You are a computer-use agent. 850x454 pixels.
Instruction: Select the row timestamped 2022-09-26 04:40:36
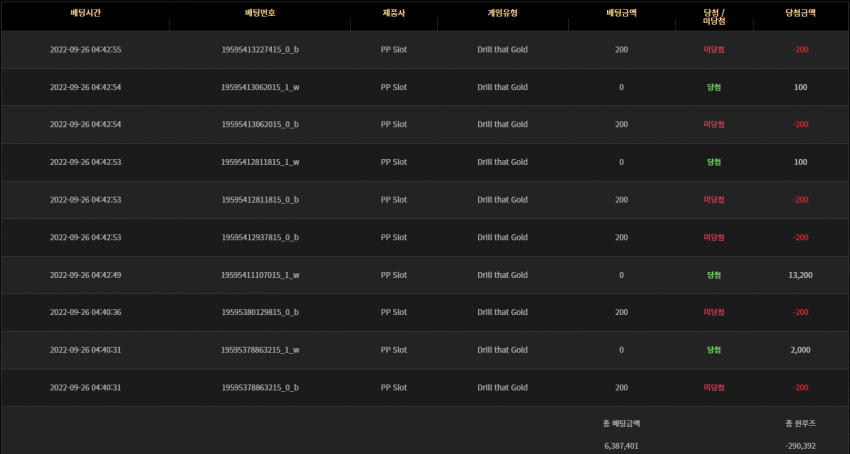(424, 312)
